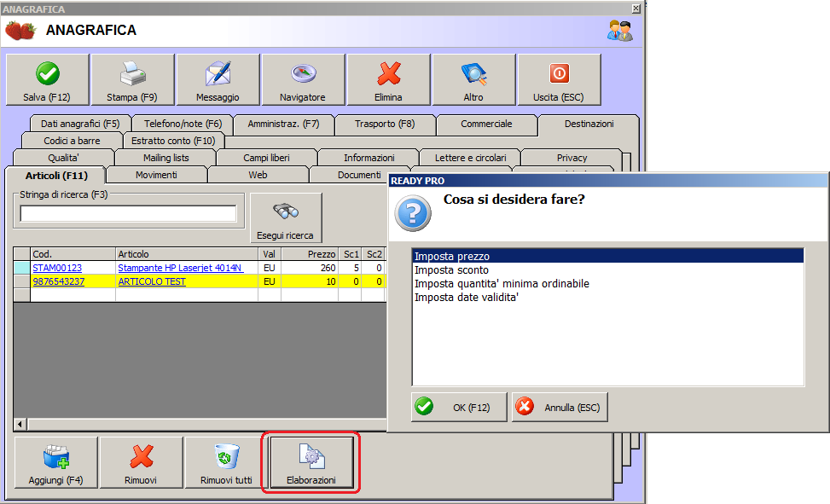Select the Articoli (F11) tab
This screenshot has width=830, height=504.
(x=56, y=175)
